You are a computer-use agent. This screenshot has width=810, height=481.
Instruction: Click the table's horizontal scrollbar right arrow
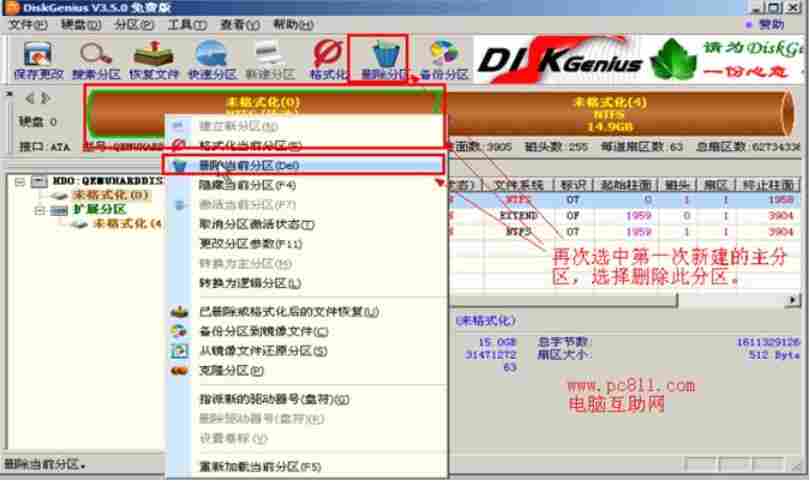[792, 300]
